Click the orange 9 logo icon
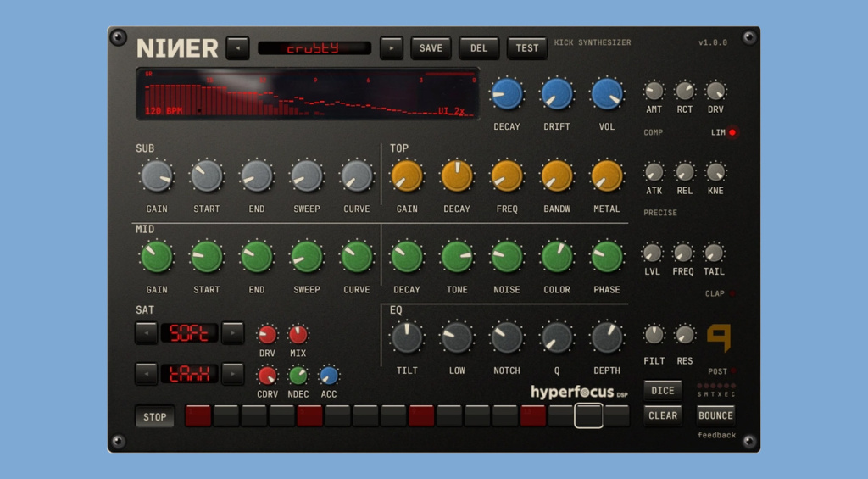This screenshot has width=868, height=479. click(719, 337)
